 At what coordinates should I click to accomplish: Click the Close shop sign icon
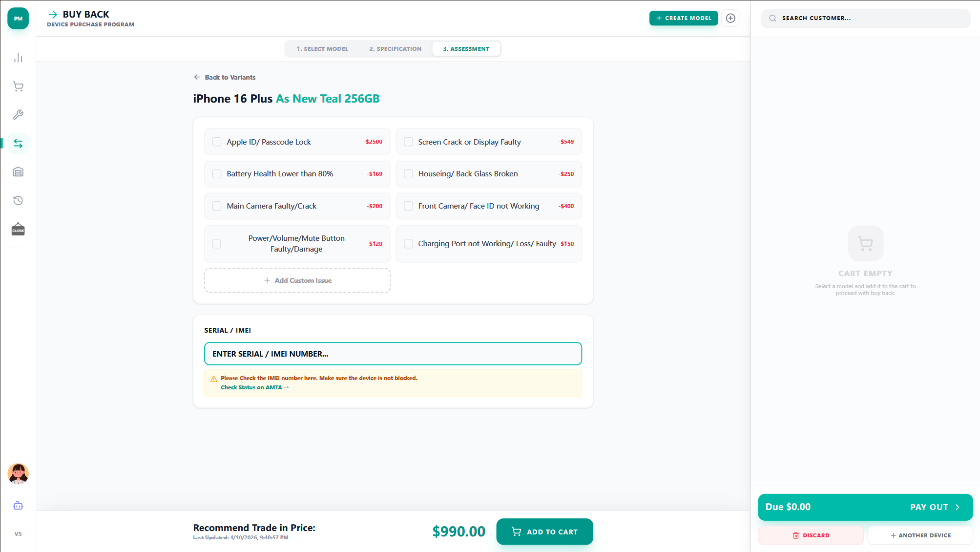(x=18, y=229)
